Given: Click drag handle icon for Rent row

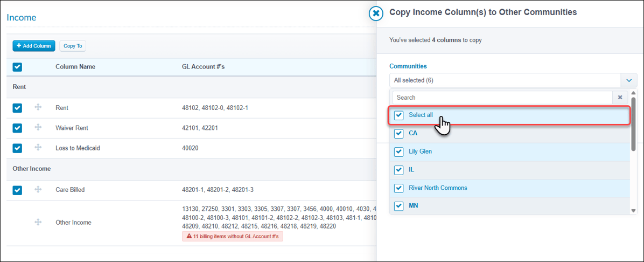Looking at the screenshot, I should coord(38,107).
